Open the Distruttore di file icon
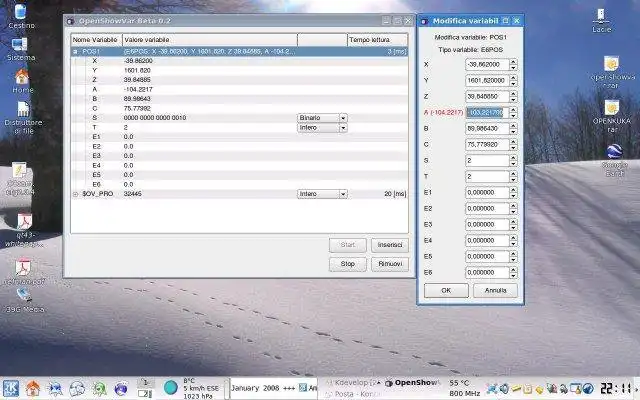Screen dimensions: 640x400 point(23,118)
